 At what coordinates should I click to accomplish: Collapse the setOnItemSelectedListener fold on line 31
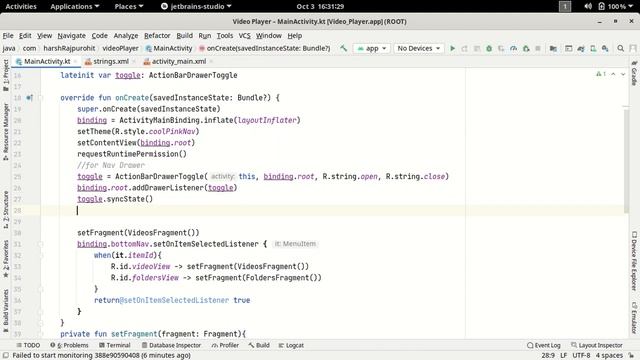click(40, 244)
